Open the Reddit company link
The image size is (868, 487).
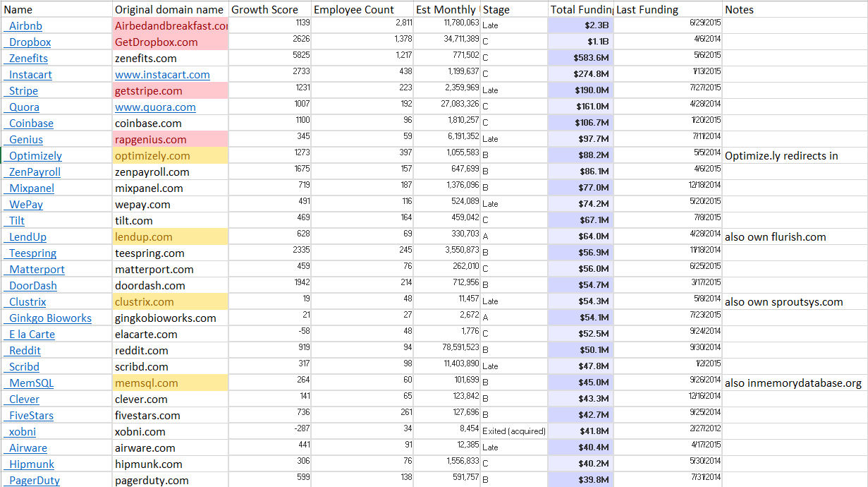tap(25, 351)
